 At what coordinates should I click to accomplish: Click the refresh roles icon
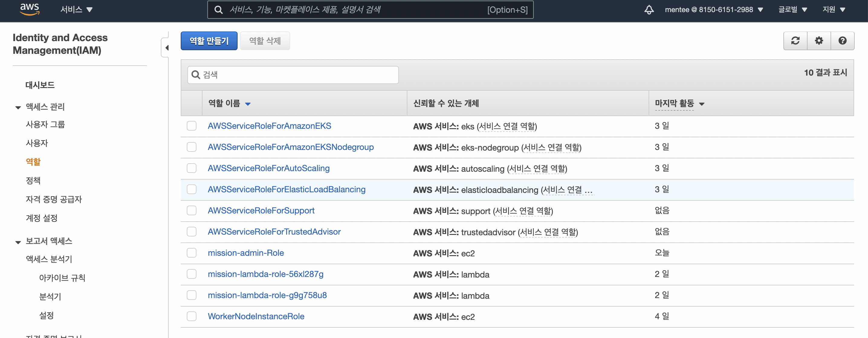point(795,41)
